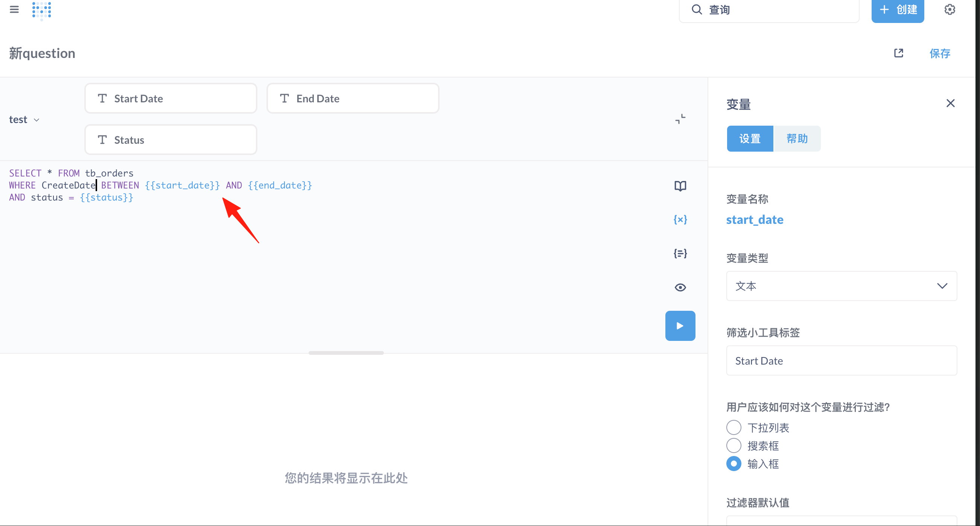Screen dimensions: 980x526
Task: Open the 变量类型 文本 dropdown
Action: 841,286
